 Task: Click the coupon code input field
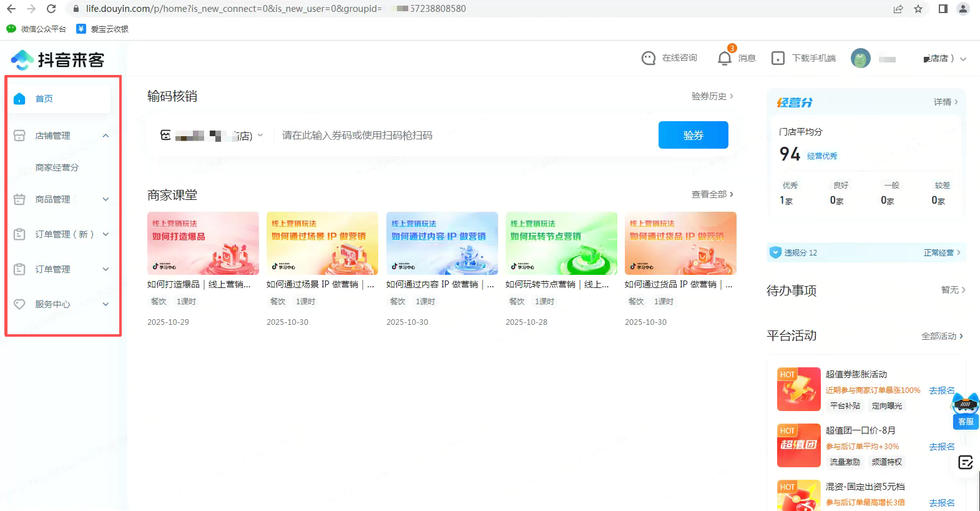point(462,136)
